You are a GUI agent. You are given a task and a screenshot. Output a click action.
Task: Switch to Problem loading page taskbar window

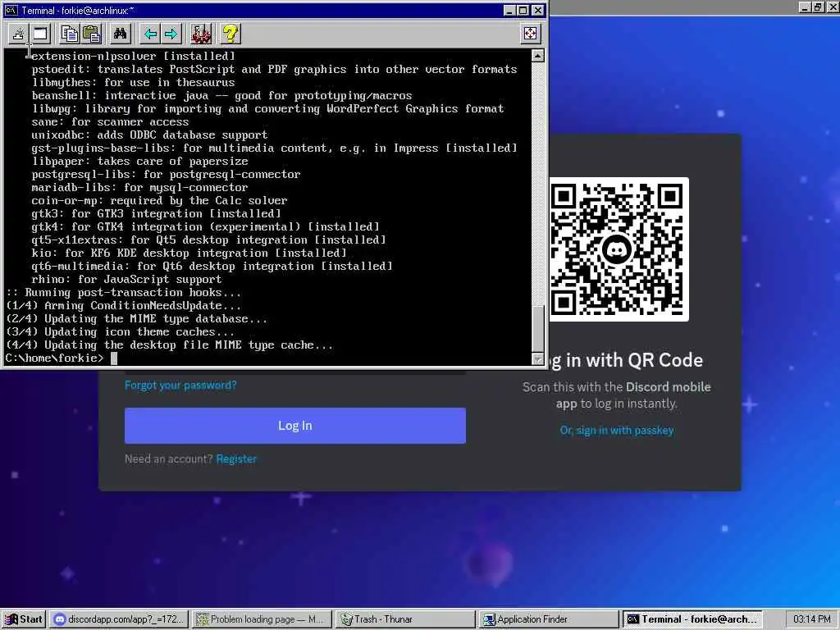(x=262, y=619)
